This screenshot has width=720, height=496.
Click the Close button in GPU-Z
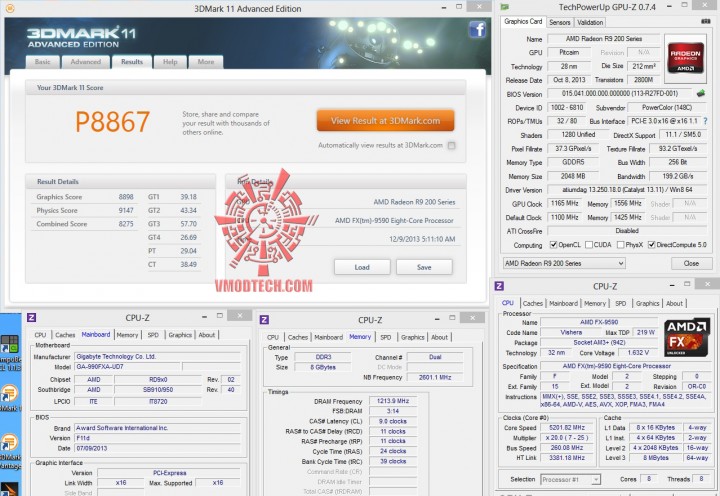(691, 263)
